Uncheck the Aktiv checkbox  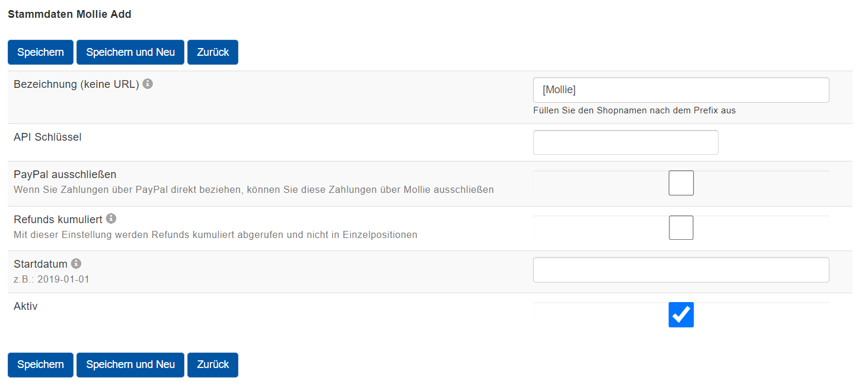[x=681, y=315]
